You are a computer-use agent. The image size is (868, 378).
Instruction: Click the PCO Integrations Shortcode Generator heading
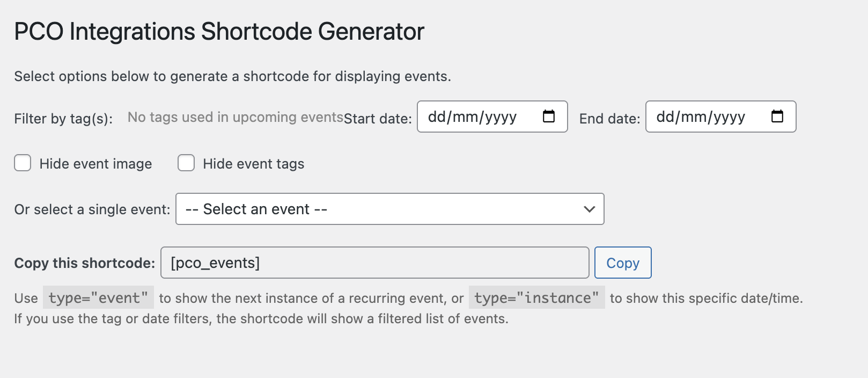[219, 31]
